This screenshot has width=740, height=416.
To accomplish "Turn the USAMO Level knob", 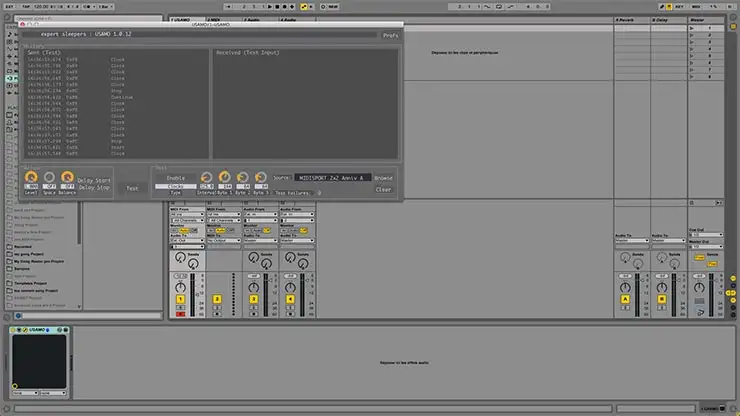I will coord(31,177).
